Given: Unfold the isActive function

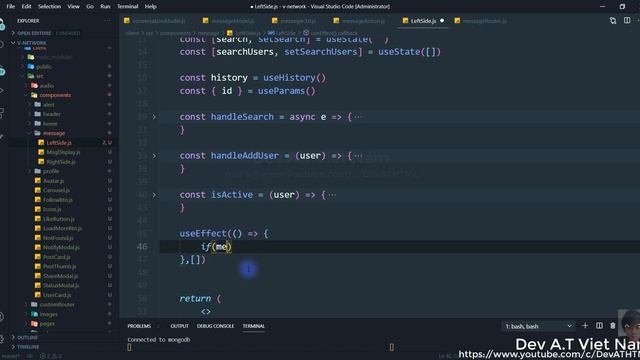Looking at the screenshot, I should click(154, 195).
